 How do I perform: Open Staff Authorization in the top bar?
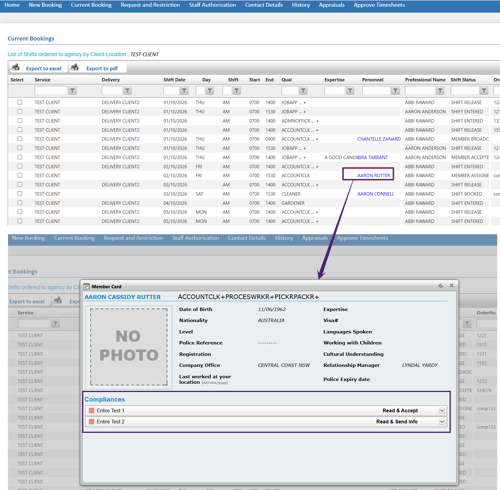pyautogui.click(x=212, y=5)
